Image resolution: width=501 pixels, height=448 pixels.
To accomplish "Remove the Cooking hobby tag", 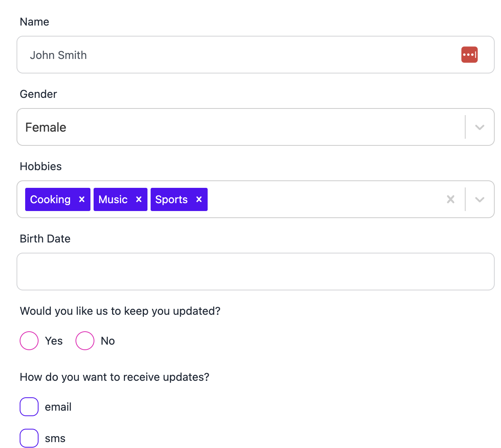I will point(82,199).
